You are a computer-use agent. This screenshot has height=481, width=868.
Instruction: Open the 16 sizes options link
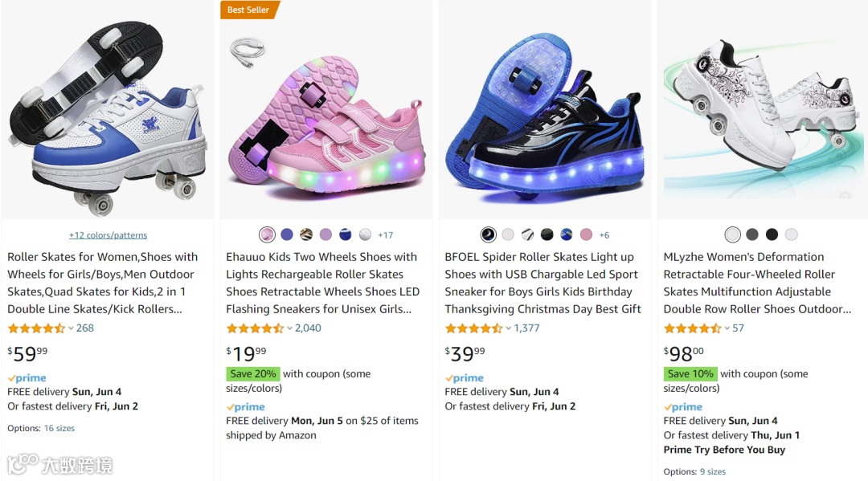pos(59,428)
